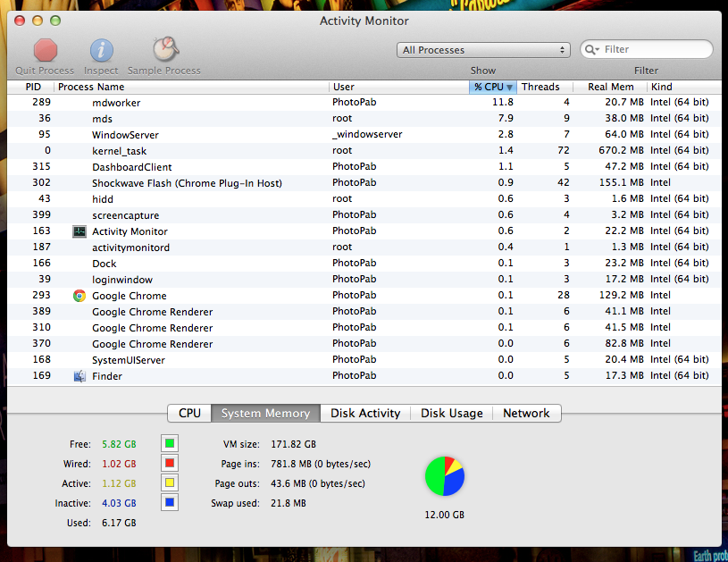Select the mds process row
The width and height of the screenshot is (728, 562).
pos(364,119)
